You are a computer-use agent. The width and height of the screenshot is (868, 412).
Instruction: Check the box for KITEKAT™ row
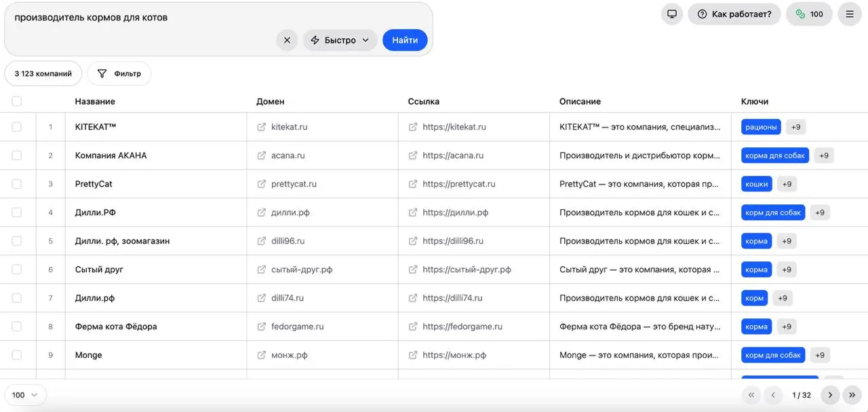pyautogui.click(x=16, y=127)
